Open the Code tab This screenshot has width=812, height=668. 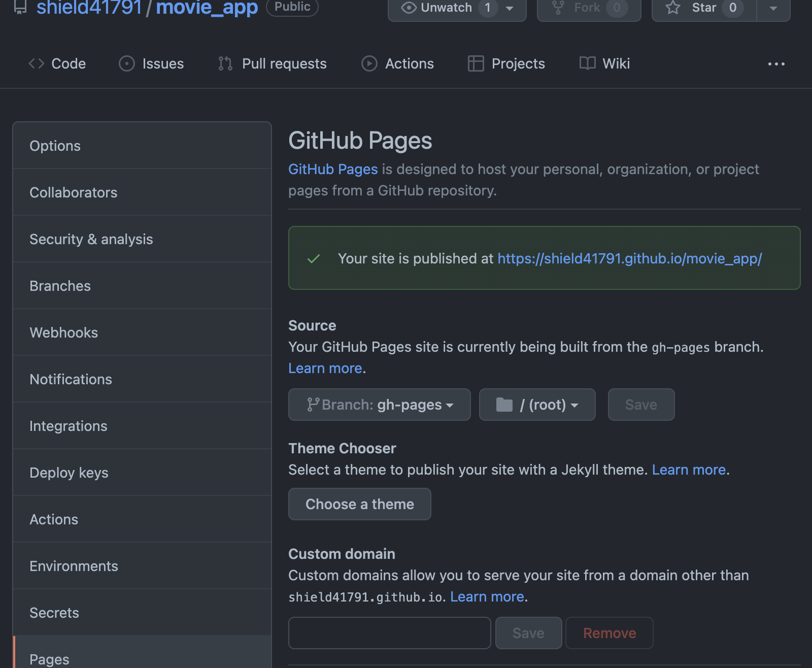pos(57,63)
